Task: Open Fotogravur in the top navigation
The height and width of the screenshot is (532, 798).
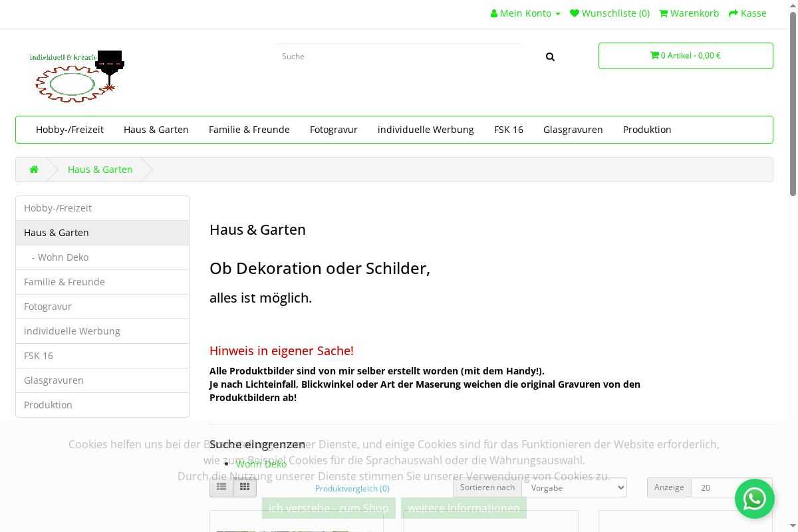Action: click(x=334, y=130)
